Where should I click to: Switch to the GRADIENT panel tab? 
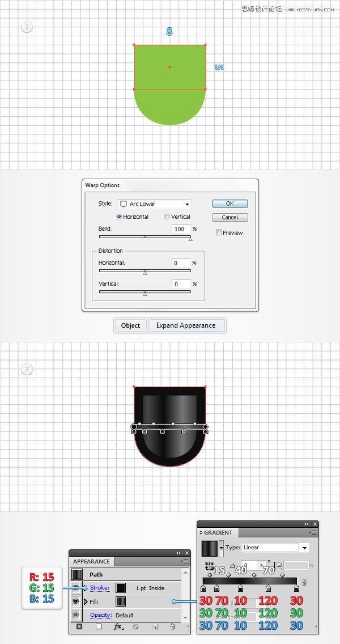(x=218, y=532)
